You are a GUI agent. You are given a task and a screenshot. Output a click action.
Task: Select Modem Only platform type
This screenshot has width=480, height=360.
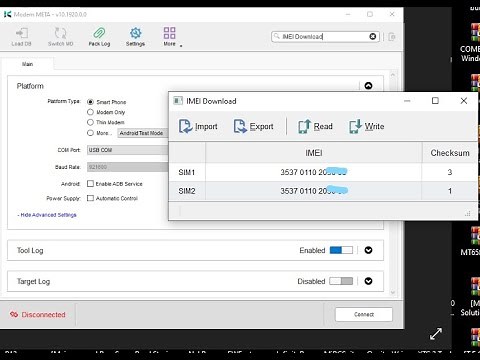[x=90, y=112]
